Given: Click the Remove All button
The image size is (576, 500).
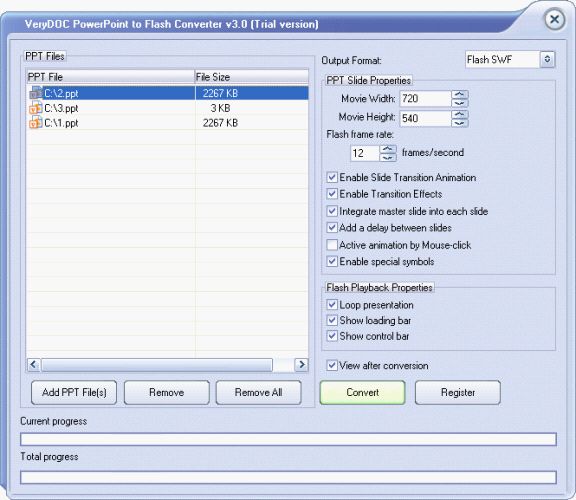Looking at the screenshot, I should 259,392.
